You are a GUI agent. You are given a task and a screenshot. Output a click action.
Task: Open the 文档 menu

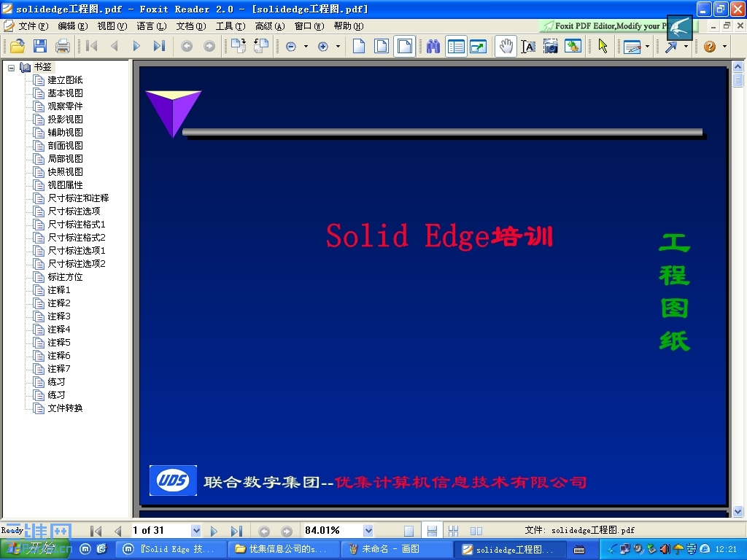190,26
